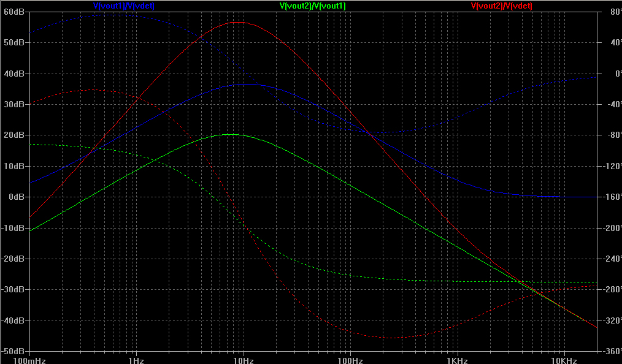This screenshot has height=364, width=622.
Task: Click the -320° phase axis label
Action: click(x=611, y=320)
